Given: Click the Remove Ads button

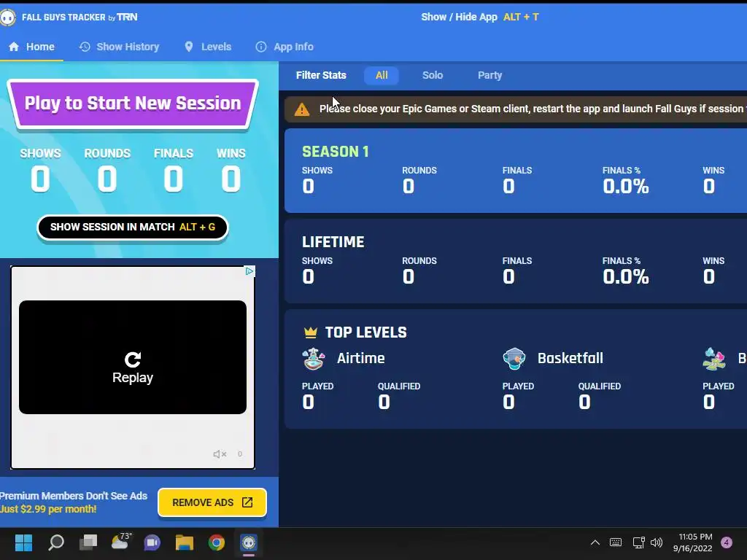Looking at the screenshot, I should [x=212, y=502].
